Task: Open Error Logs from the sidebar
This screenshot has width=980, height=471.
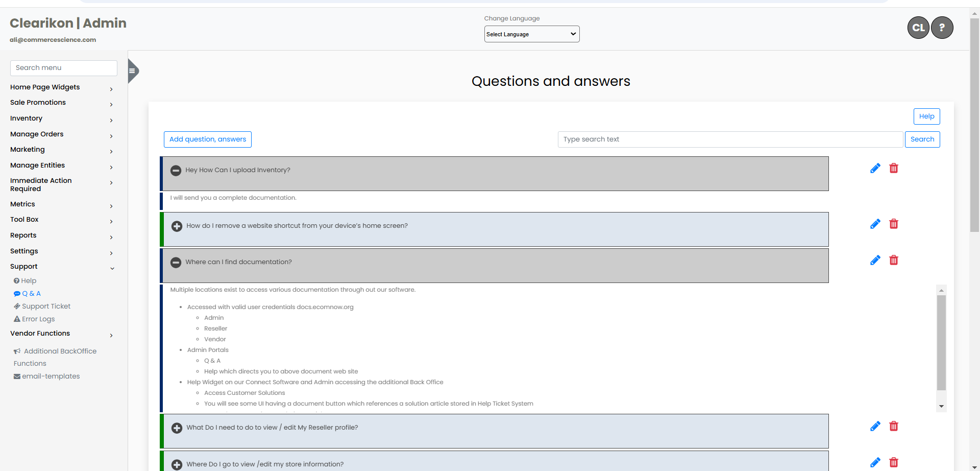Action: coord(38,319)
